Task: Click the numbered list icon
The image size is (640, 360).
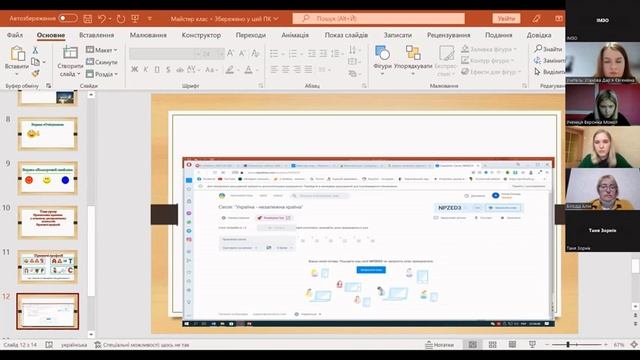Action: 293,53
